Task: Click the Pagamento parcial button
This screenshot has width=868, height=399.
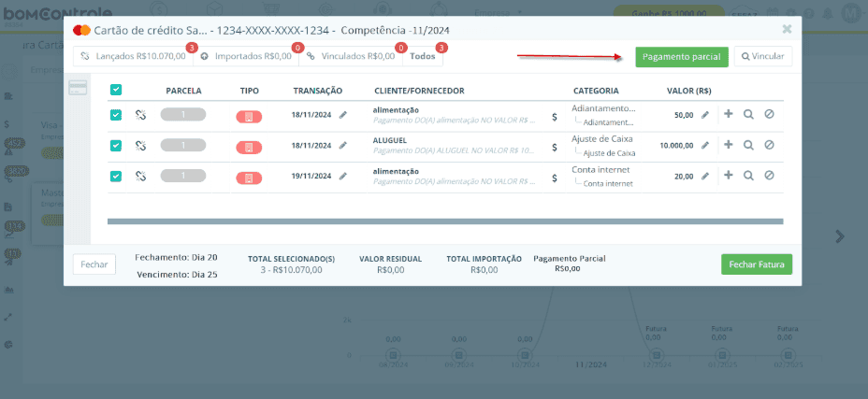Action: tap(682, 56)
